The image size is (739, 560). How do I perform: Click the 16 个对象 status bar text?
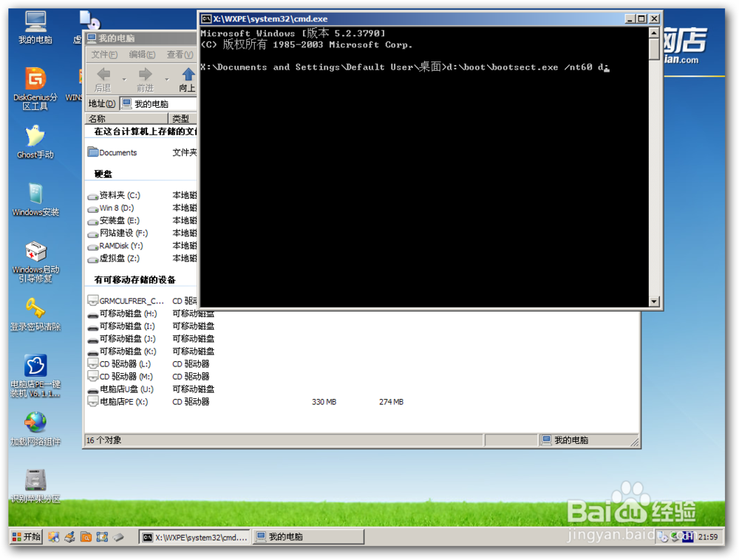(x=103, y=440)
